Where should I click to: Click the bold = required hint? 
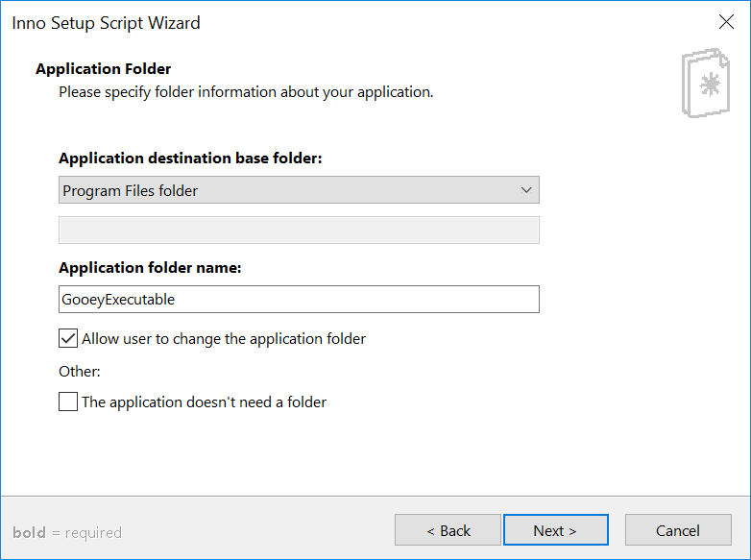click(67, 532)
